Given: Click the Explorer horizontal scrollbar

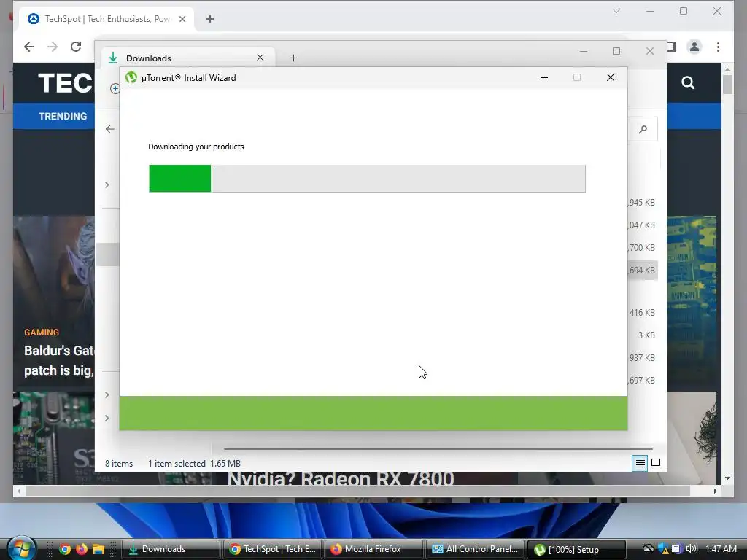Looking at the screenshot, I should [x=438, y=448].
